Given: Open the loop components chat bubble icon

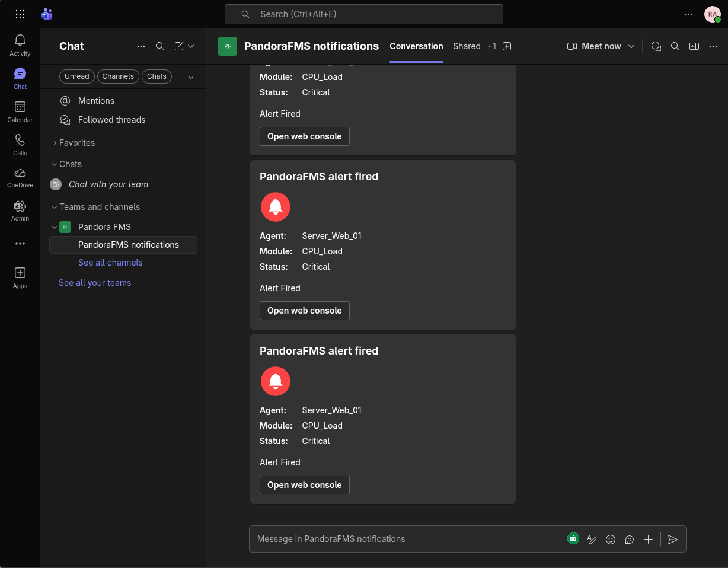Looking at the screenshot, I should pyautogui.click(x=630, y=539).
